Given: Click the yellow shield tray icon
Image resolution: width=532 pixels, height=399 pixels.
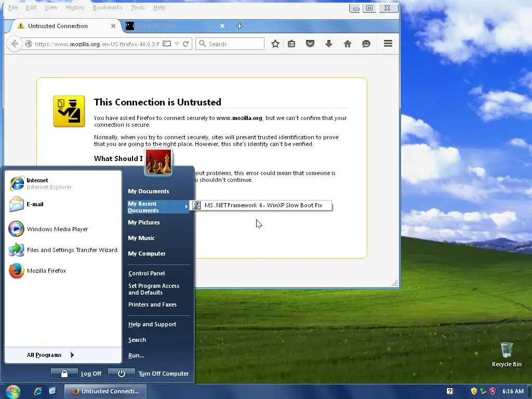Looking at the screenshot, I should click(x=474, y=391).
